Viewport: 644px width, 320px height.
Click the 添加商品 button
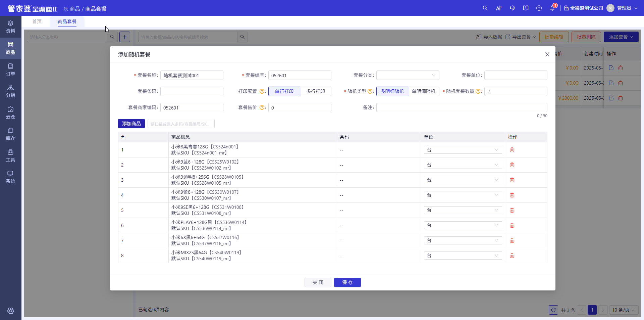pyautogui.click(x=131, y=124)
